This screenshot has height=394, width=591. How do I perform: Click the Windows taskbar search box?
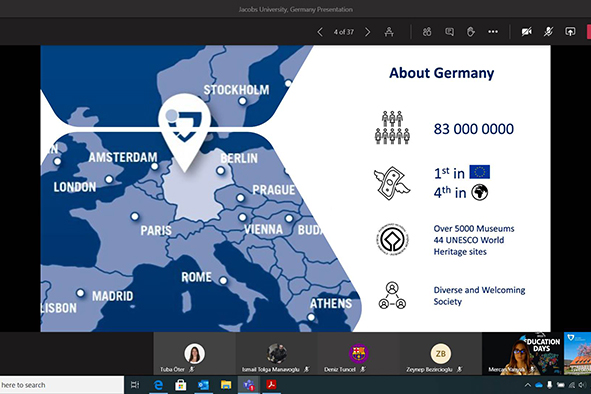(61, 385)
